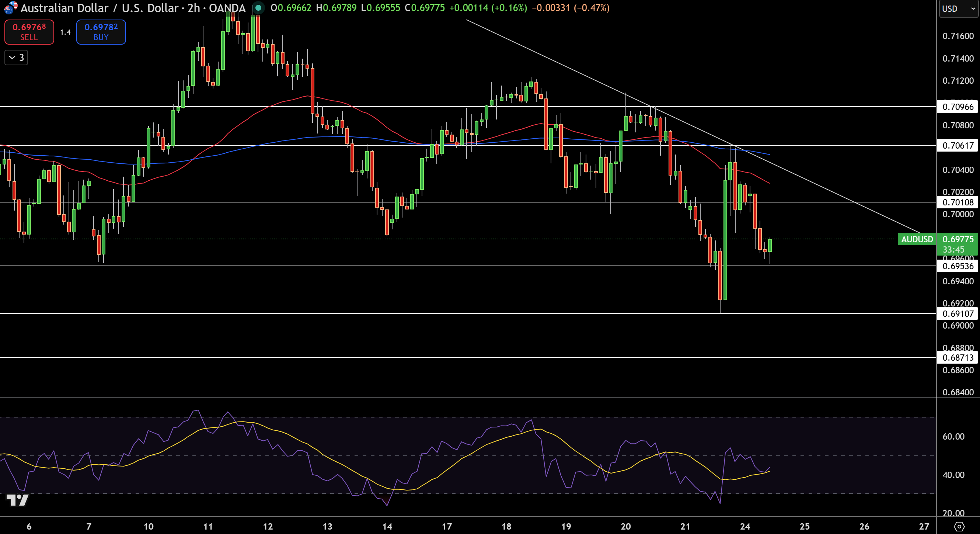Click the date label 14 on time axis
Image resolution: width=980 pixels, height=534 pixels.
pos(387,526)
